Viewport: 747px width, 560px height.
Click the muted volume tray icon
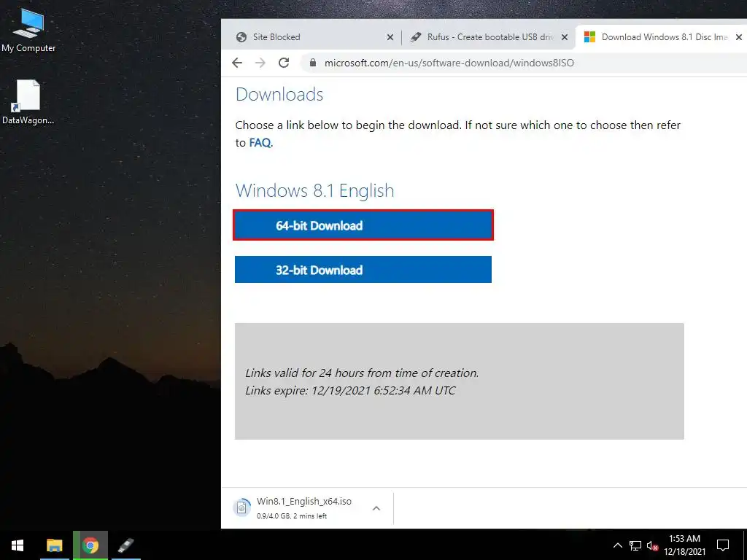point(652,545)
